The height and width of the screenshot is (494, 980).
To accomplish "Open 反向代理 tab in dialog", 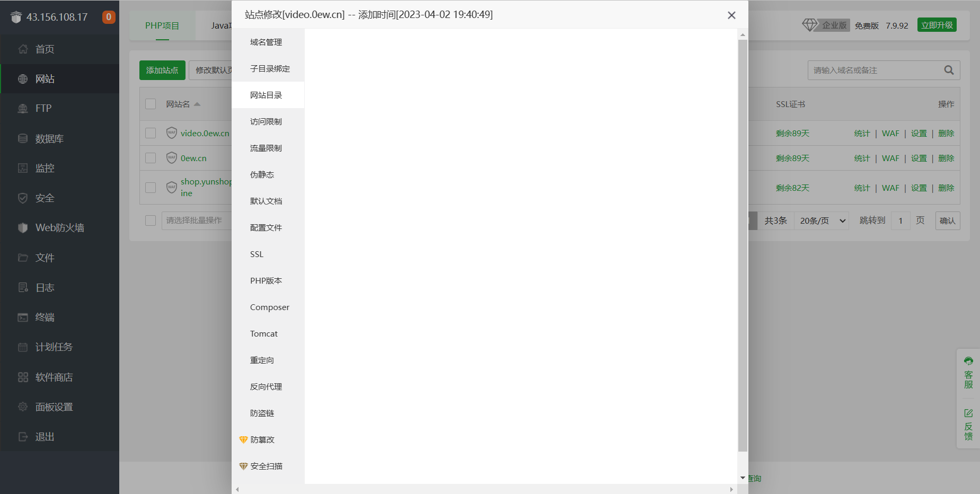I will click(268, 386).
